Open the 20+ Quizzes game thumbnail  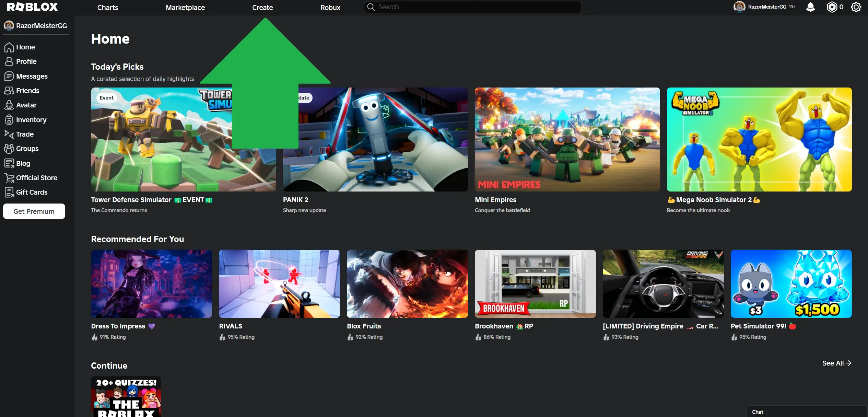coord(126,397)
